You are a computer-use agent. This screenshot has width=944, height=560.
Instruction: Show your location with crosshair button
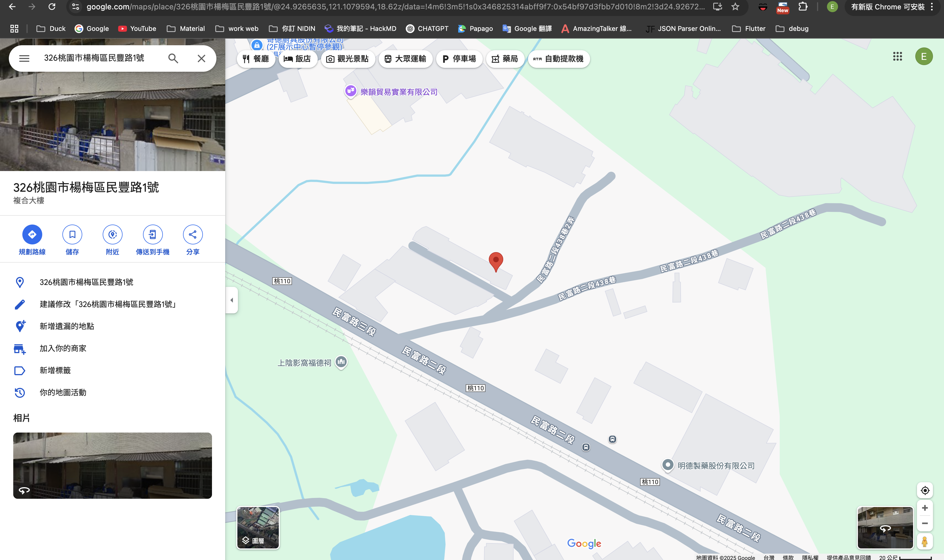point(925,490)
